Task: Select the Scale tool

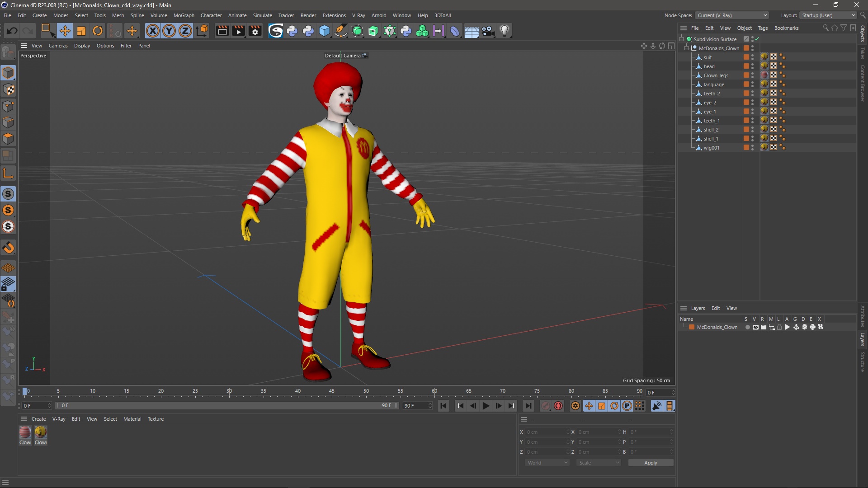Action: click(x=81, y=31)
